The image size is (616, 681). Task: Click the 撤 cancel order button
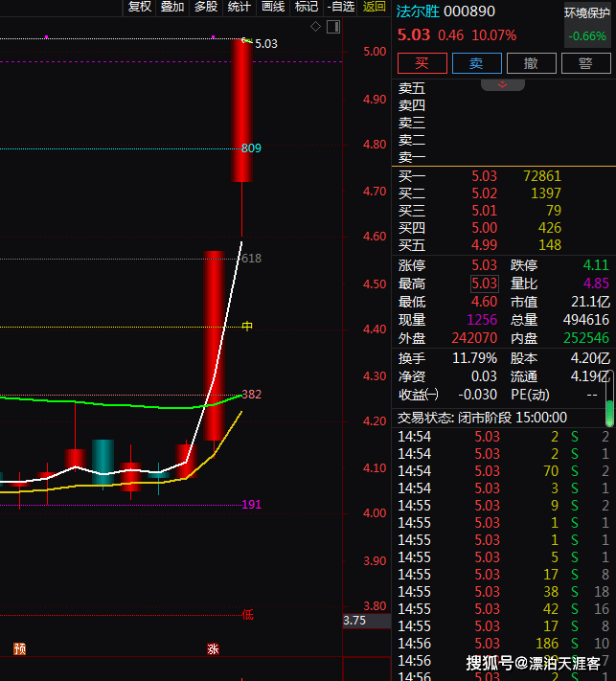[x=530, y=63]
